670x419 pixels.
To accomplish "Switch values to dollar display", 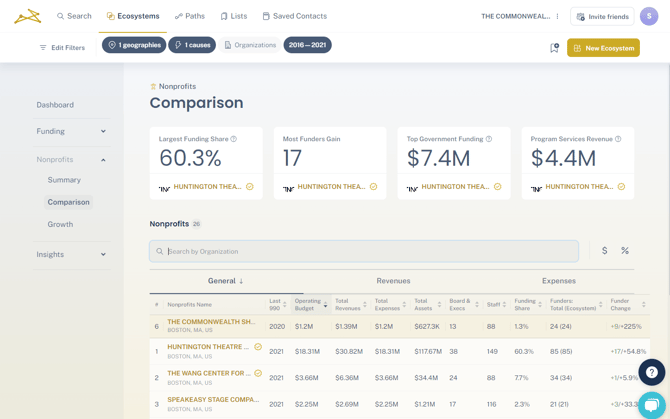I will [604, 251].
